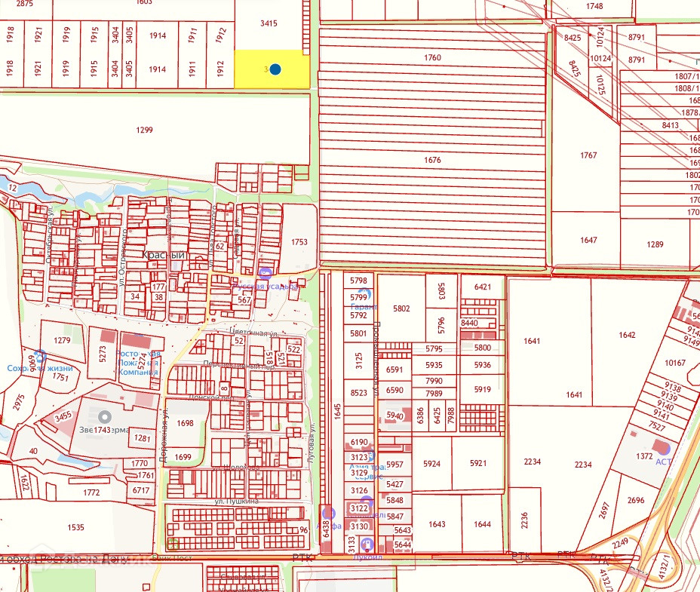700x592 pixels.
Task: Click the blue dot marker on yellow parcel
Action: pyautogui.click(x=275, y=69)
